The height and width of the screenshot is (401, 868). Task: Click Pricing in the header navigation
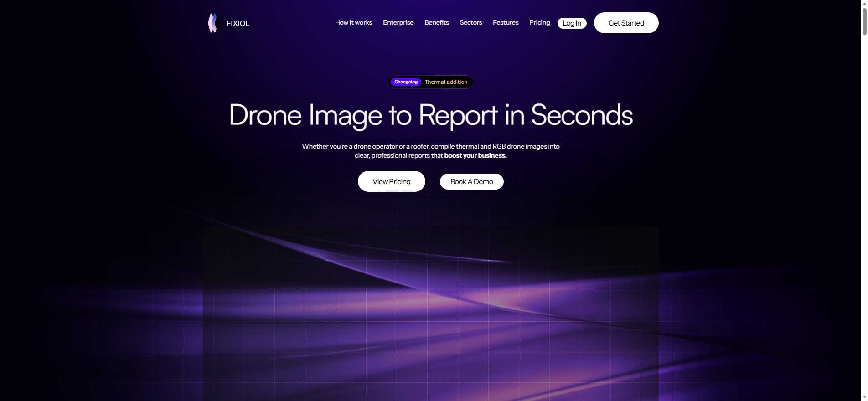tap(539, 22)
